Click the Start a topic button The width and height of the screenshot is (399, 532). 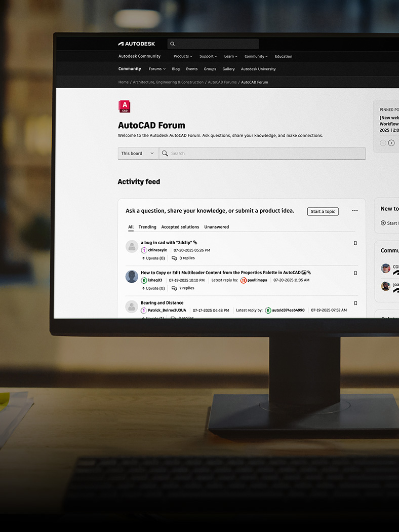tap(323, 211)
